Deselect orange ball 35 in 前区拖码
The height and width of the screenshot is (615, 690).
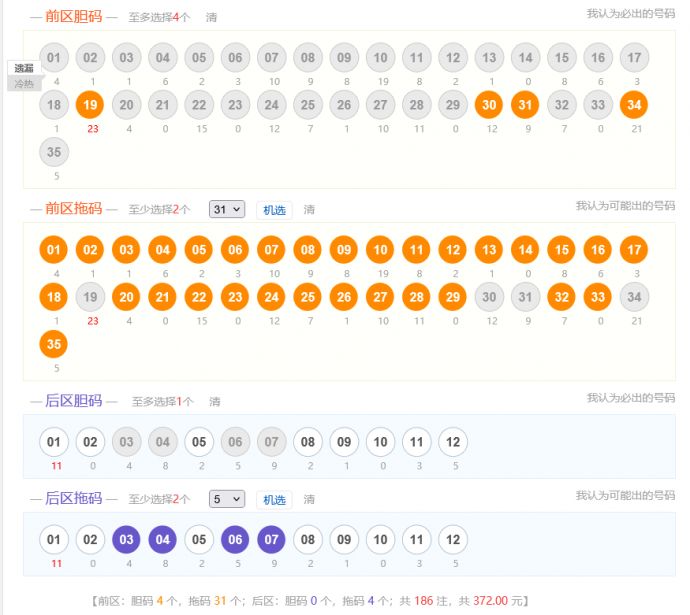coord(54,343)
